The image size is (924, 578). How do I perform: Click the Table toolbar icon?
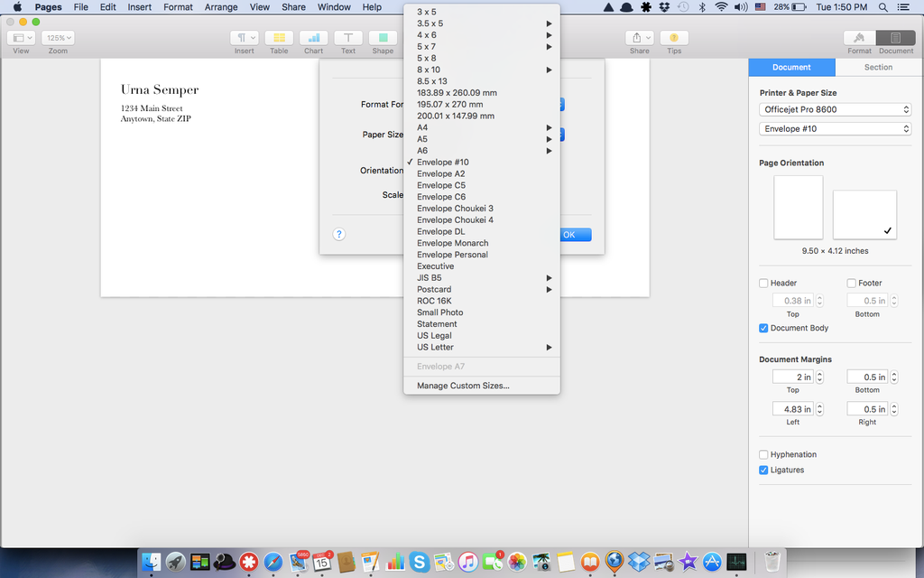click(x=280, y=38)
